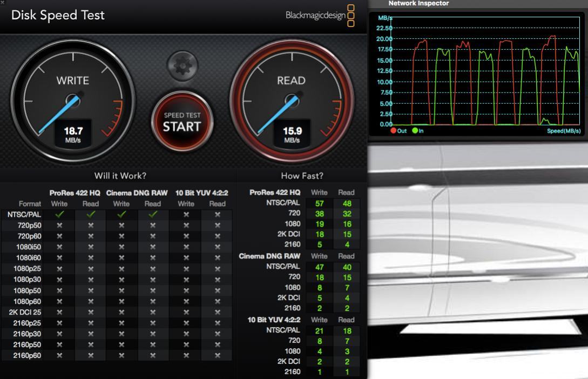This screenshot has width=588, height=379.
Task: Click the Cinema DNG RAW 1080 write value 8
Action: 320,288
